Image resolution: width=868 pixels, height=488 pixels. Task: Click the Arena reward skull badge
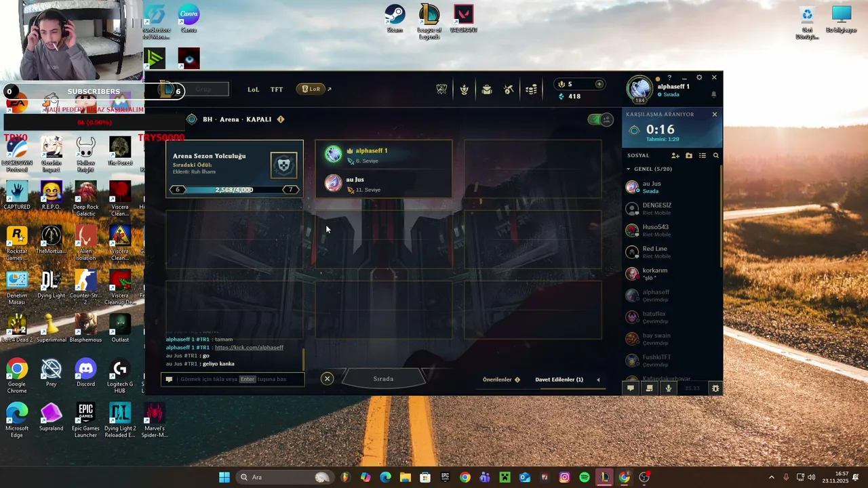(284, 165)
